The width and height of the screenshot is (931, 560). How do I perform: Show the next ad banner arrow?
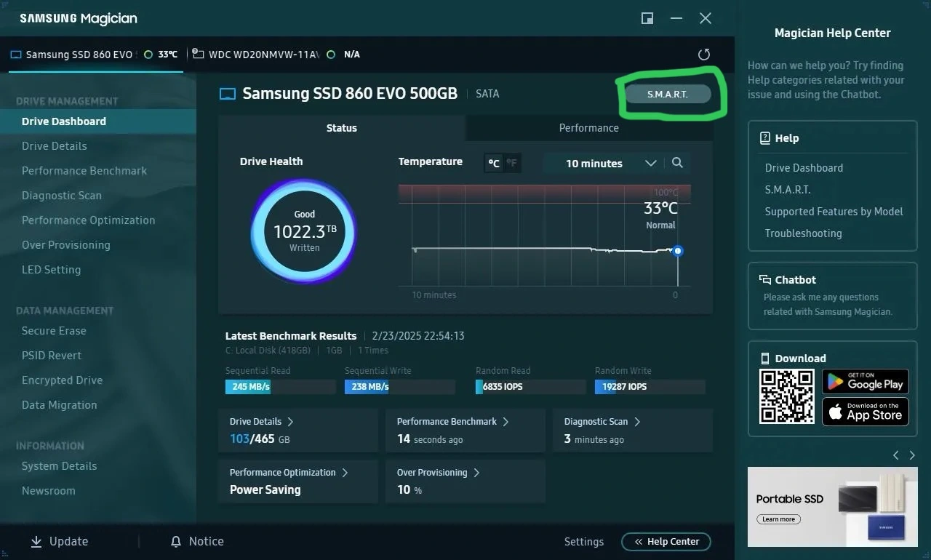pyautogui.click(x=912, y=455)
